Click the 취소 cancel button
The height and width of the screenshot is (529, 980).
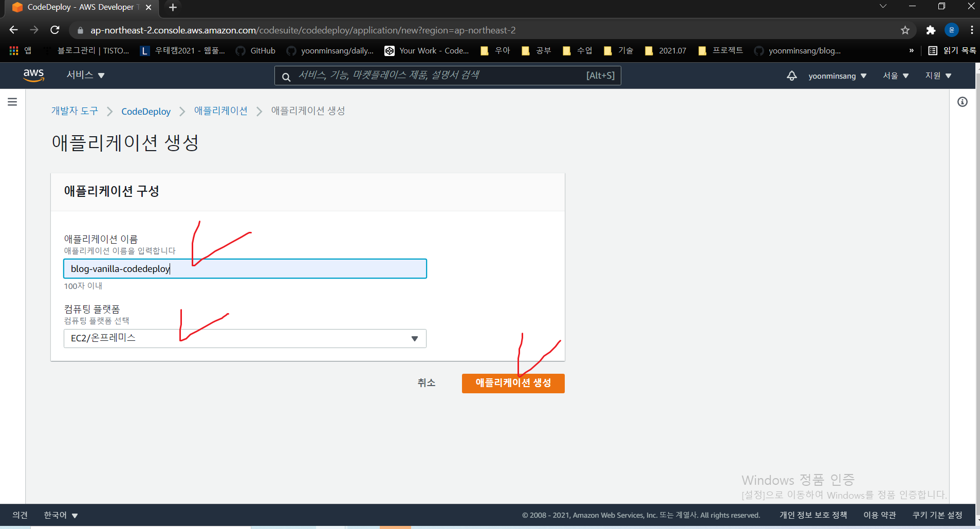pos(427,383)
